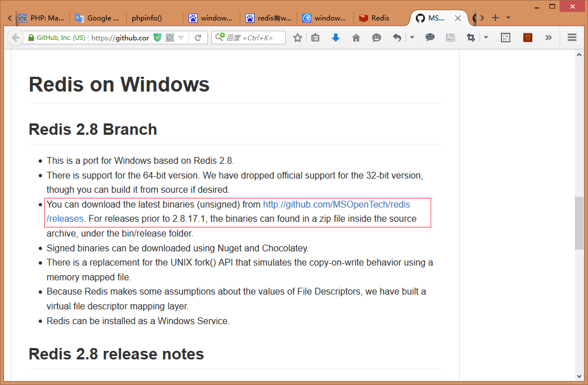Click the Aa translate text icon

coord(451,38)
